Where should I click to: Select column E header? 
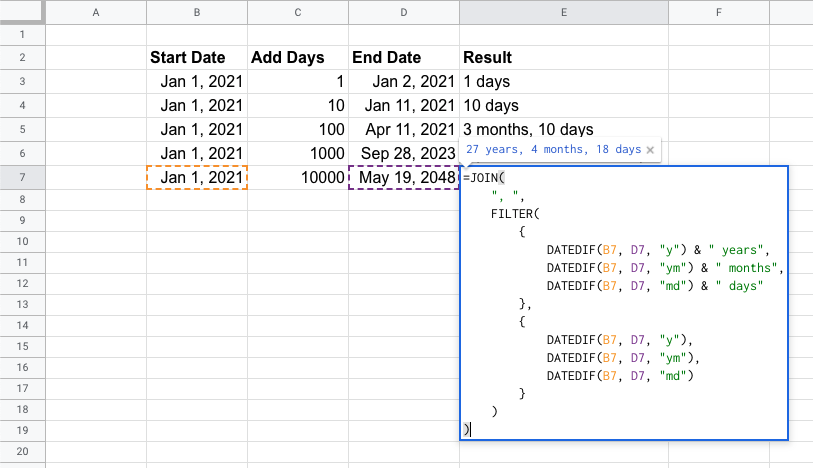click(x=564, y=12)
